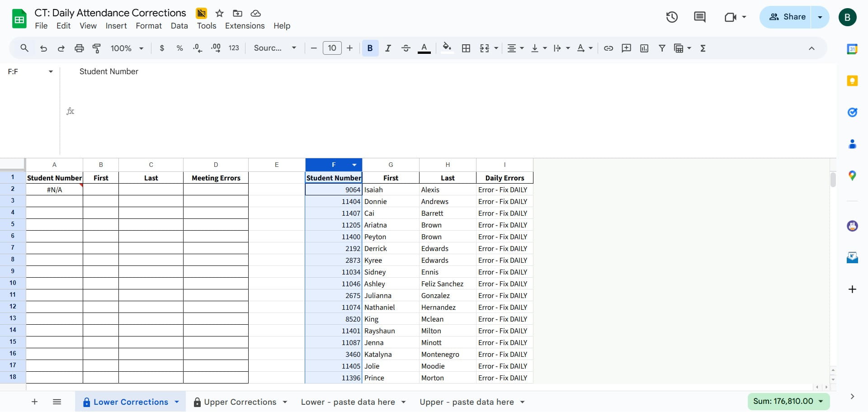Open the Data menu
Screen dimensions: 868x412
[x=179, y=26]
